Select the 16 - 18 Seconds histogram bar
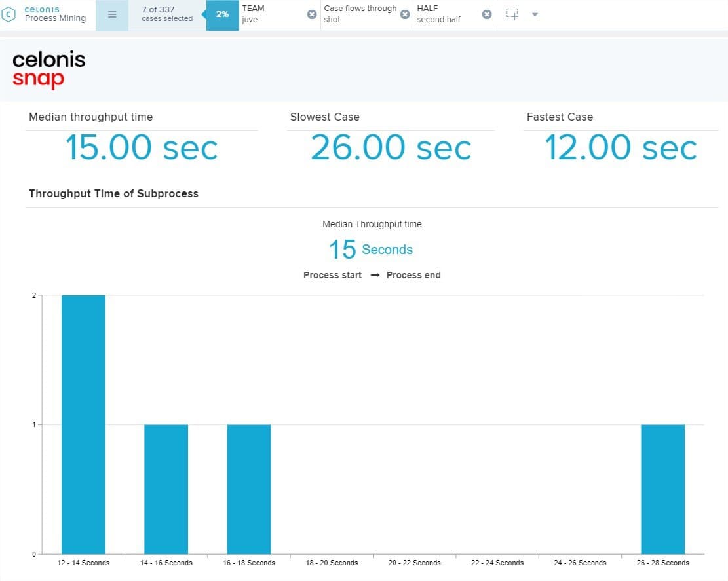The width and height of the screenshot is (728, 581). click(249, 489)
